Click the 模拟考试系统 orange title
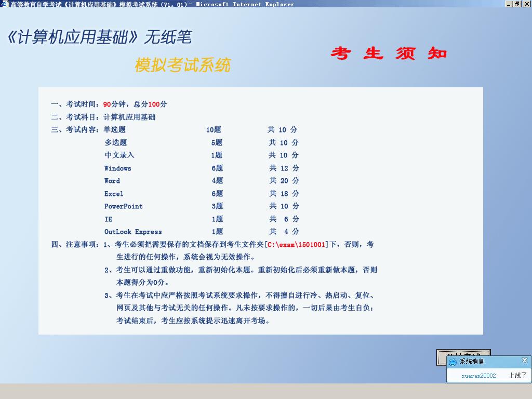 click(183, 65)
